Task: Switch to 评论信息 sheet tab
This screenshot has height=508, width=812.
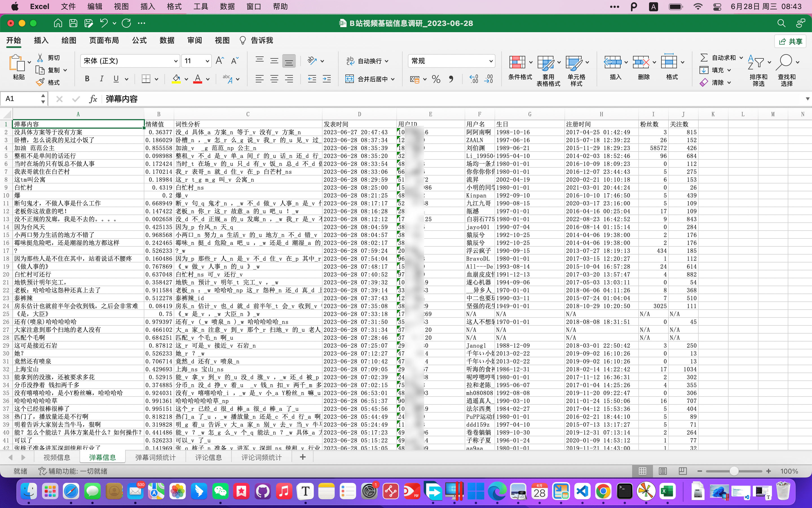Action: click(208, 457)
